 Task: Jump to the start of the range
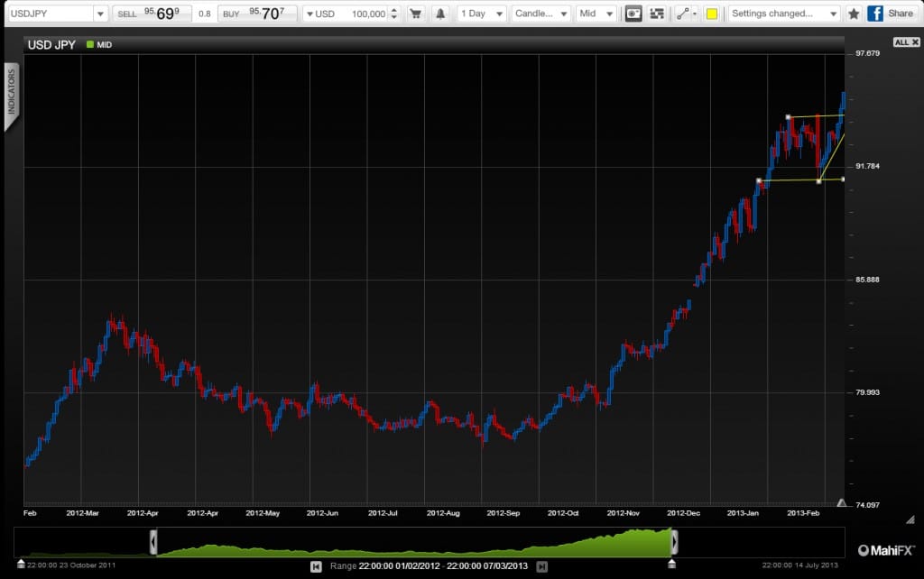[x=316, y=566]
